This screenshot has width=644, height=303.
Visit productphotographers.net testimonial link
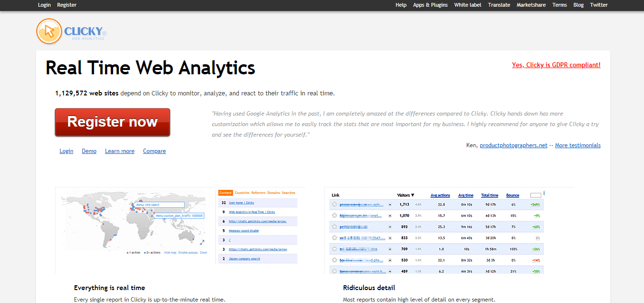click(513, 145)
